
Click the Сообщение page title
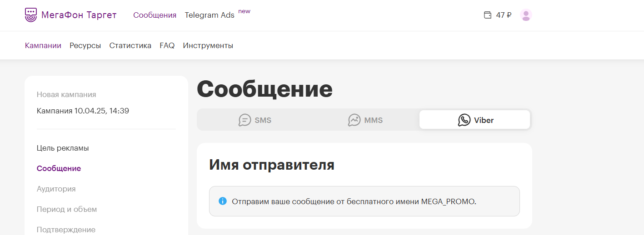[x=265, y=90]
